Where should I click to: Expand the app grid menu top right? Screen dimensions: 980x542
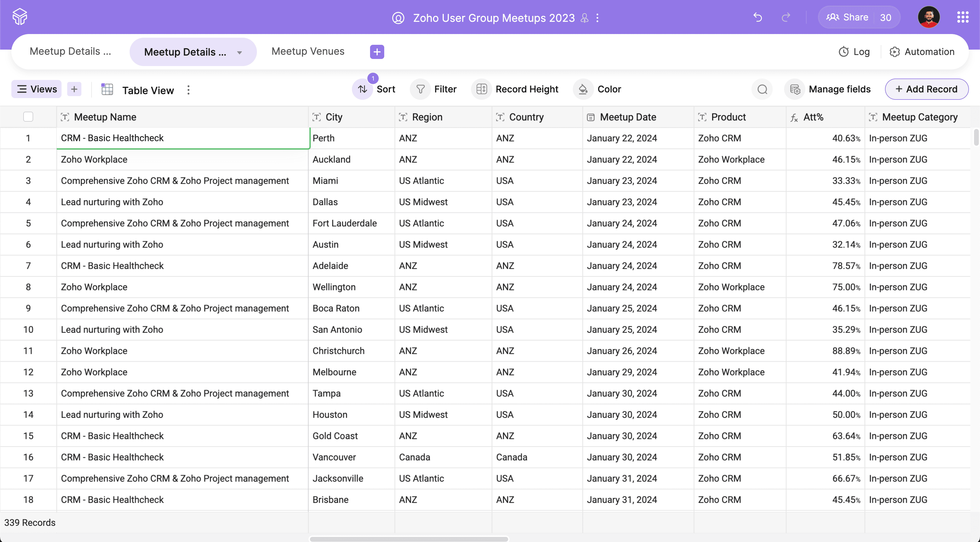pyautogui.click(x=962, y=17)
